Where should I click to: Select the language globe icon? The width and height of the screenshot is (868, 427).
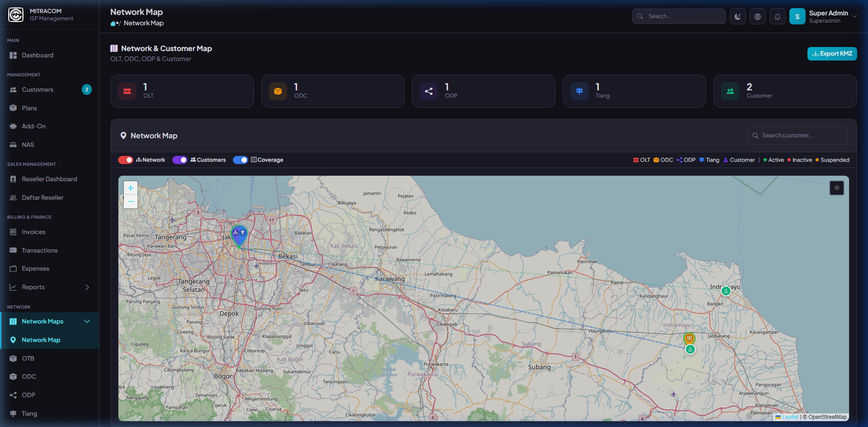coord(758,16)
